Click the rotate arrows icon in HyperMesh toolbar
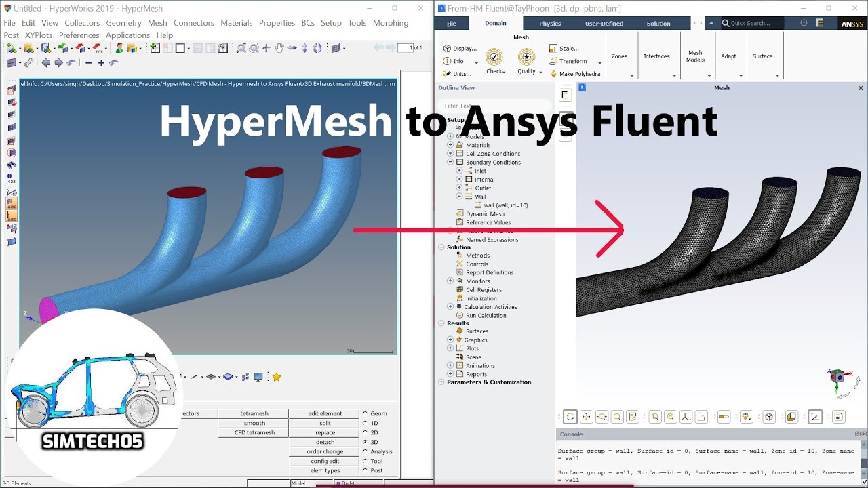 coord(317,48)
